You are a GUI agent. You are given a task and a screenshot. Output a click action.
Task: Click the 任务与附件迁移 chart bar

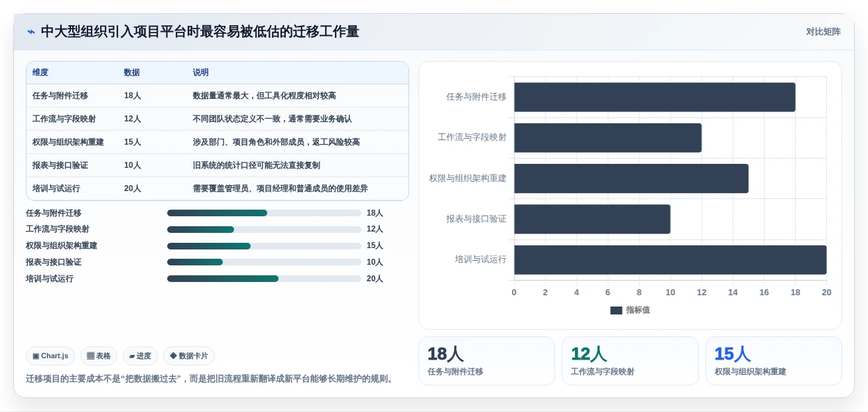tap(654, 97)
